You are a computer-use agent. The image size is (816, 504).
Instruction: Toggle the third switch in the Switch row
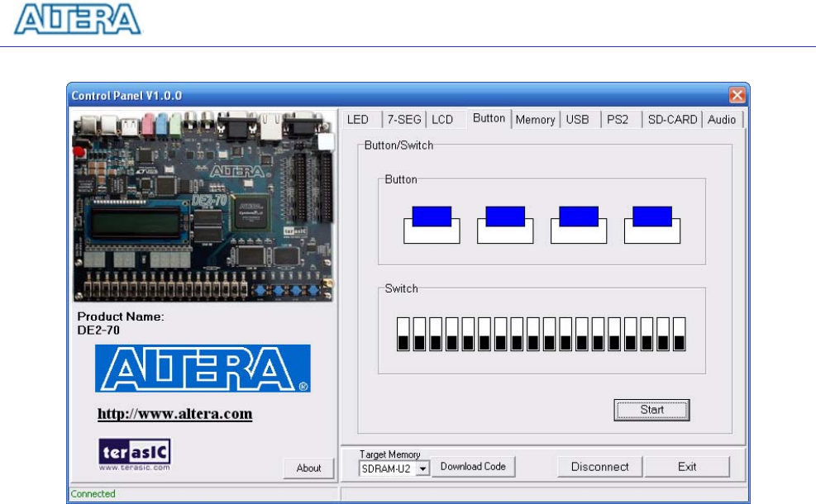click(436, 335)
